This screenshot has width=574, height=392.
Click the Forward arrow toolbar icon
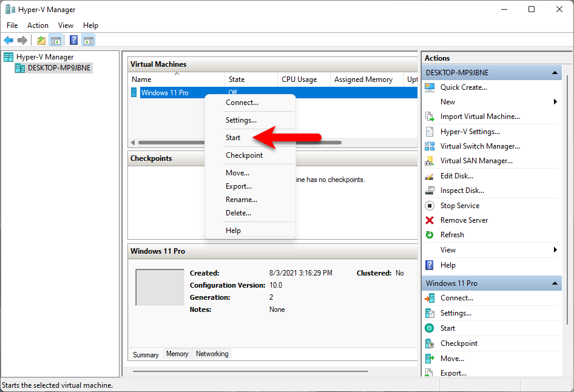tap(22, 40)
